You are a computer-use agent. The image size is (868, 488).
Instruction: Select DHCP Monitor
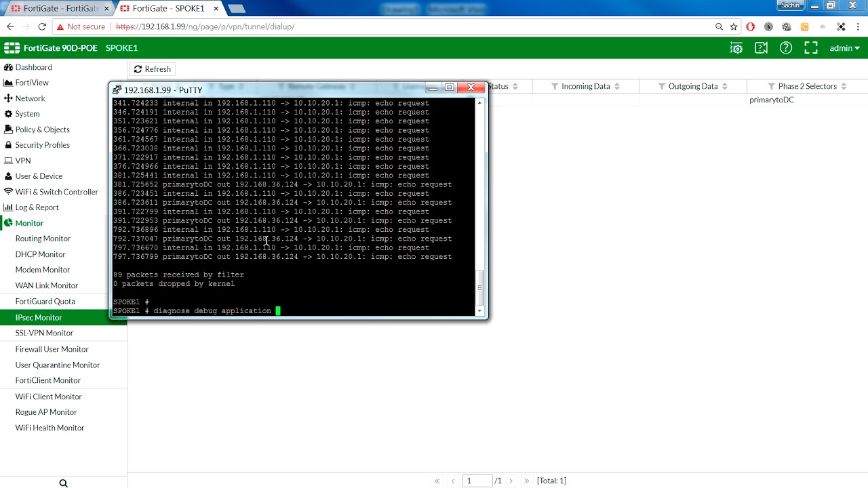pos(41,254)
